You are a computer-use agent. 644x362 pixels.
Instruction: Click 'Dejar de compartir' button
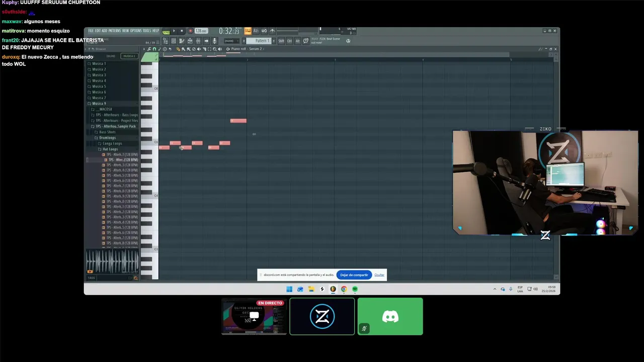(354, 275)
